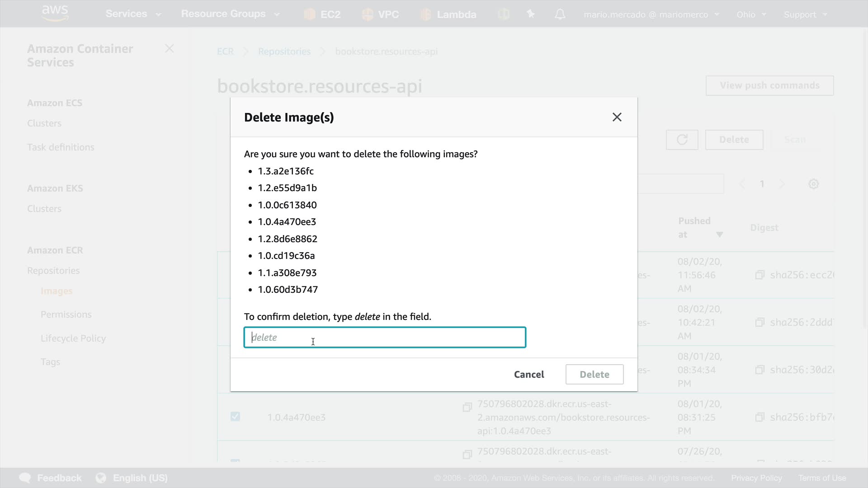The image size is (868, 488).
Task: Click Cancel in the delete dialog
Action: click(528, 374)
